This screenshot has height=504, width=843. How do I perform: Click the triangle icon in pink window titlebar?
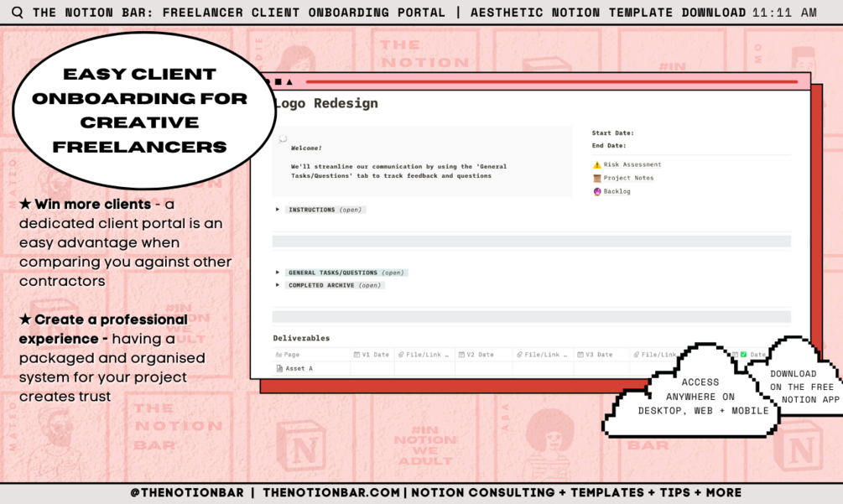pos(289,81)
